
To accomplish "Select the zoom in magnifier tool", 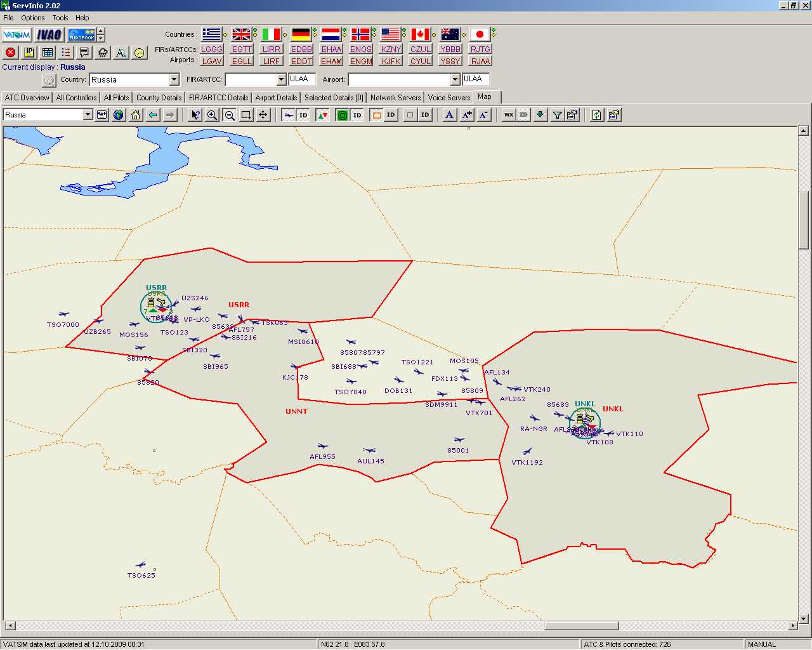I will click(212, 115).
